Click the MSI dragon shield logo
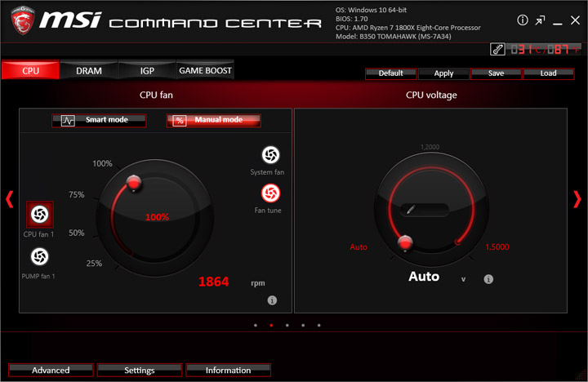Image resolution: width=588 pixels, height=382 pixels. [23, 20]
